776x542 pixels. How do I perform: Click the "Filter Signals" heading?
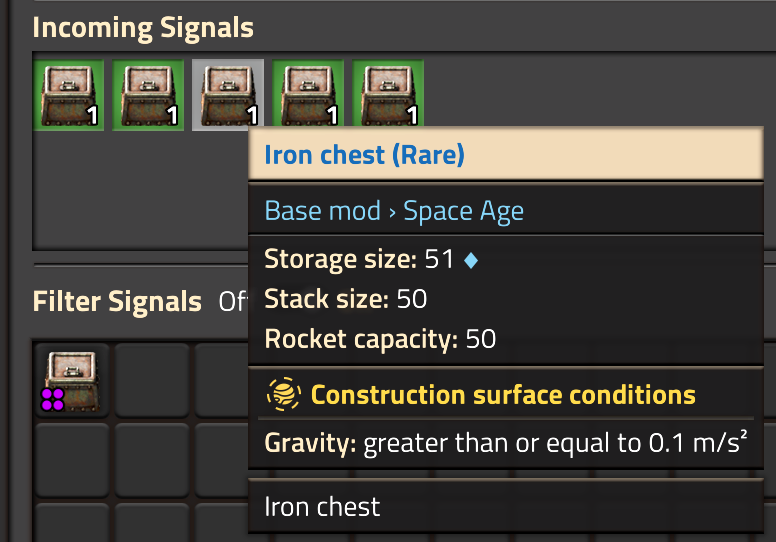click(x=117, y=302)
